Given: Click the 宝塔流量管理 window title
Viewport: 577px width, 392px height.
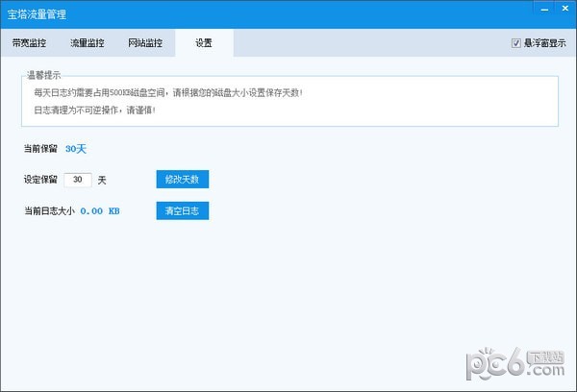Looking at the screenshot, I should 37,14.
